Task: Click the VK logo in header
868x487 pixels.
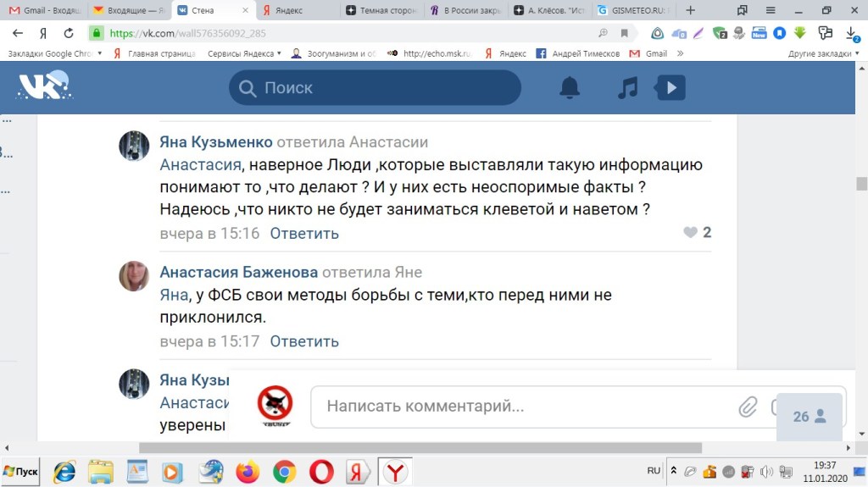Action: 44,86
